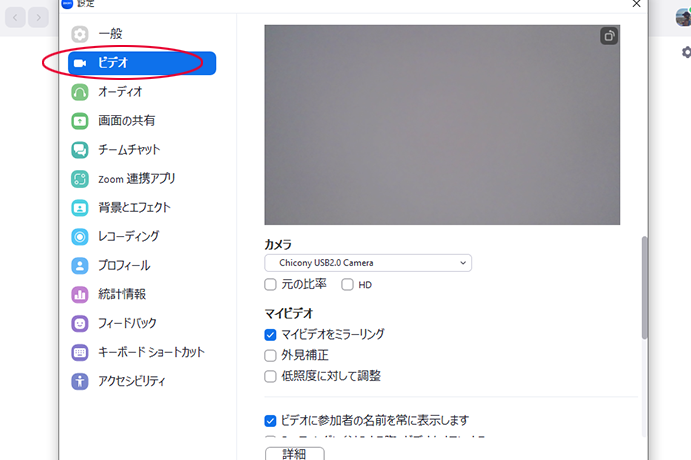Click the Statistics (統計情報) bar chart icon
Screen dimensions: 691x460
click(x=80, y=294)
